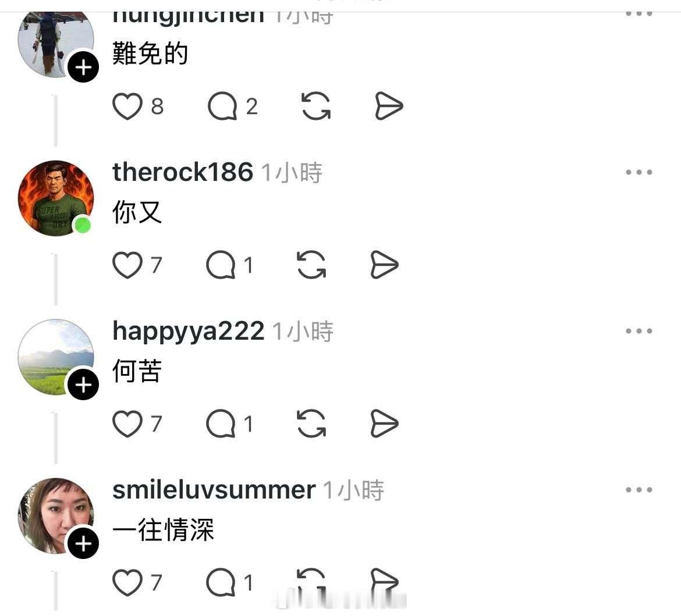The height and width of the screenshot is (616, 681).
Task: View therock186's flame avatar picture
Action: pyautogui.click(x=56, y=198)
